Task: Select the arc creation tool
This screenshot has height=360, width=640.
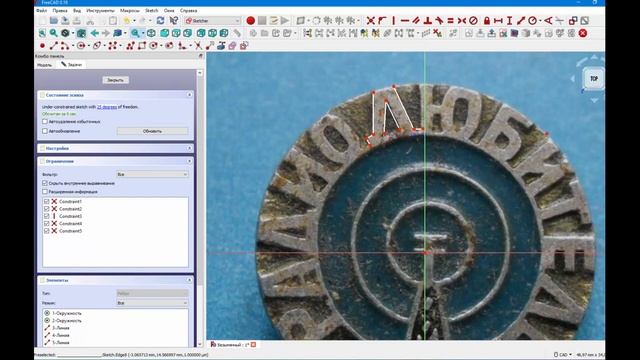Action: tap(64, 46)
